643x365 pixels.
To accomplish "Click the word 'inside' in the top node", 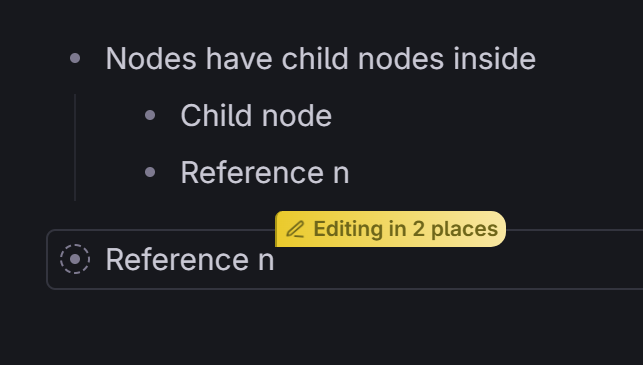I will 495,59.
